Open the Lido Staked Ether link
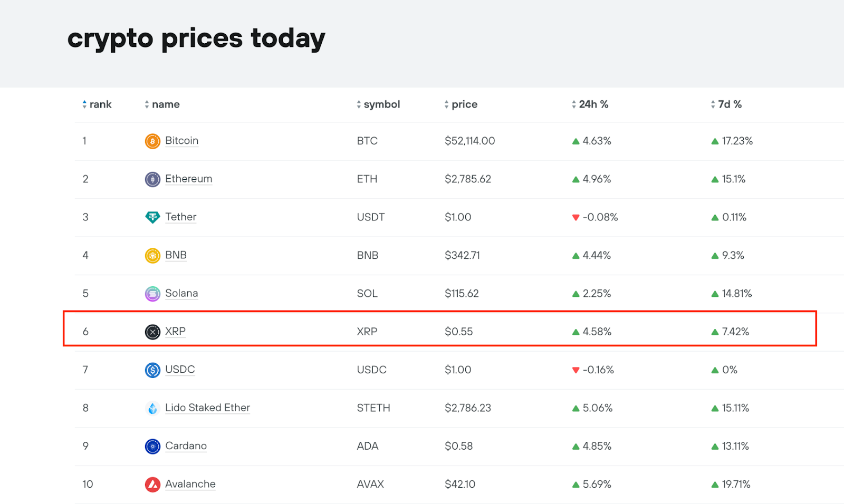 tap(207, 408)
